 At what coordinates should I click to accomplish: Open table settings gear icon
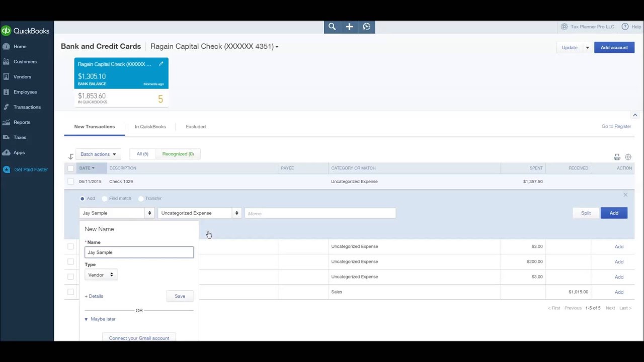coord(628,157)
